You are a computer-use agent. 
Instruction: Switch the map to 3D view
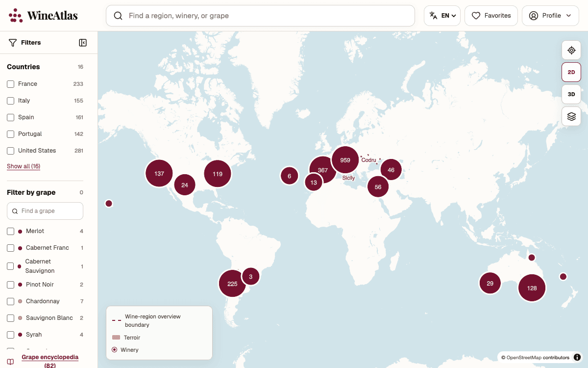pyautogui.click(x=571, y=94)
